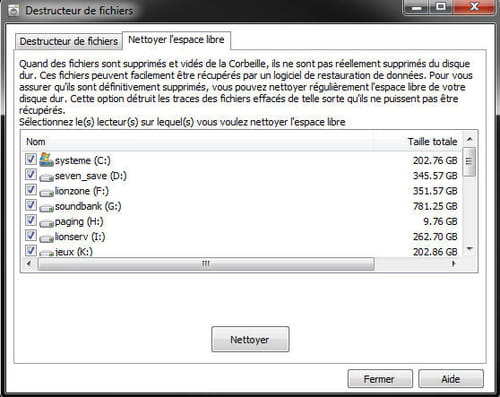Sort by the Nom column header
500x397 pixels.
tap(197, 142)
